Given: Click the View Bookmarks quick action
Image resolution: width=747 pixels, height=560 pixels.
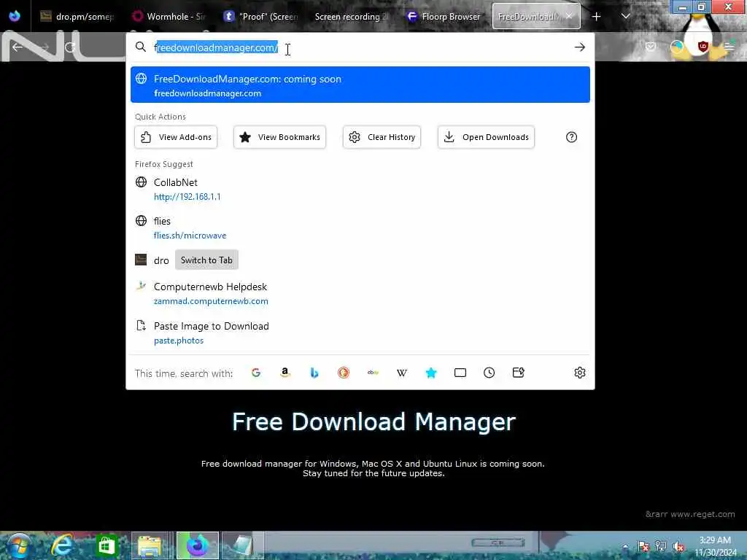Looking at the screenshot, I should click(x=279, y=137).
